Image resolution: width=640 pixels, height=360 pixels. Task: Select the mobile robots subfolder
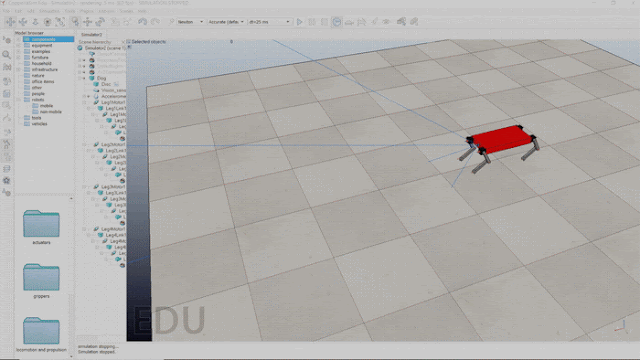(x=47, y=106)
